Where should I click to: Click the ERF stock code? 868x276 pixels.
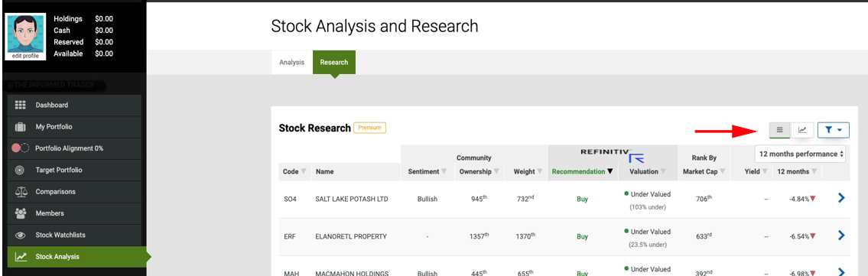289,237
